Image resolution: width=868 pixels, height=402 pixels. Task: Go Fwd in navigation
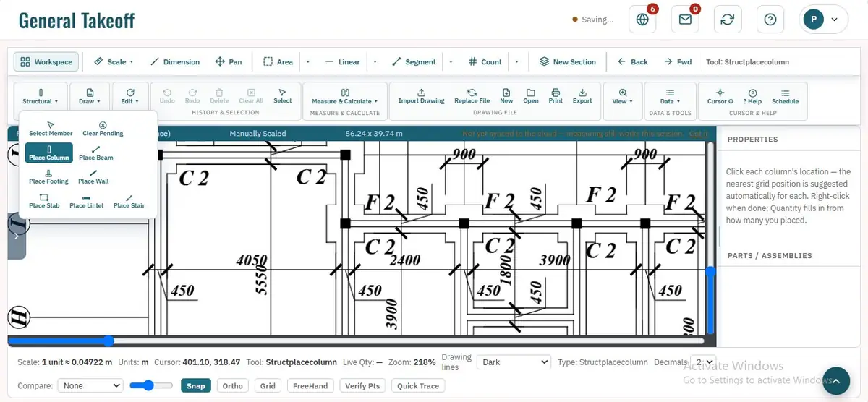[x=678, y=62]
